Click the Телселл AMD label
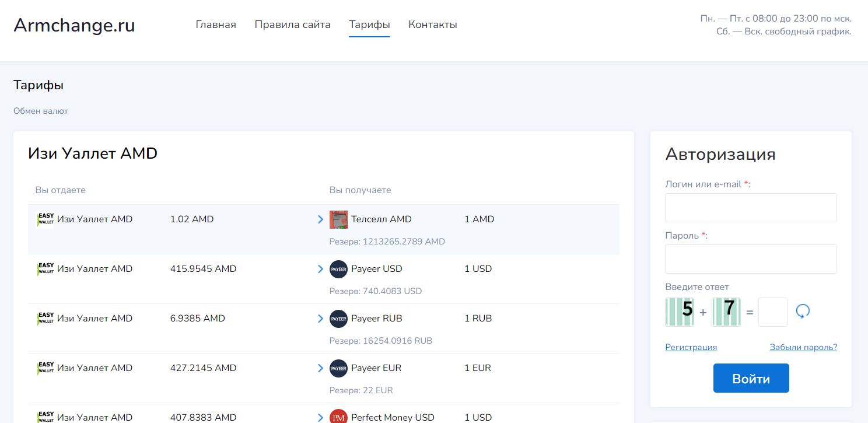This screenshot has height=423, width=868. (x=381, y=219)
